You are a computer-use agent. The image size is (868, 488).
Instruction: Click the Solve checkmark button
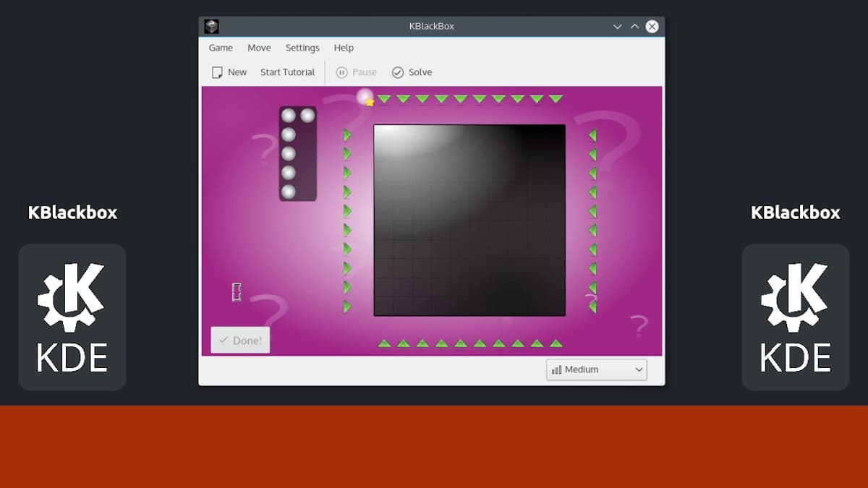tap(412, 72)
